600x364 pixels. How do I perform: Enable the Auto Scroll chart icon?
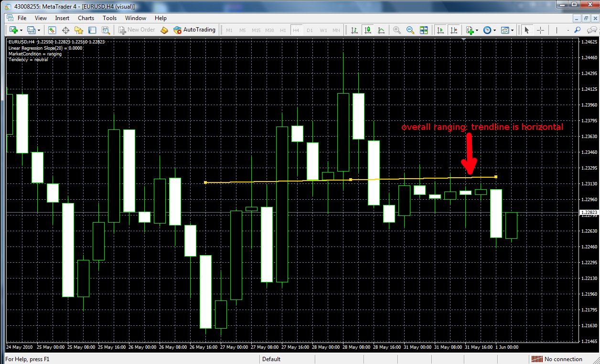click(x=439, y=30)
